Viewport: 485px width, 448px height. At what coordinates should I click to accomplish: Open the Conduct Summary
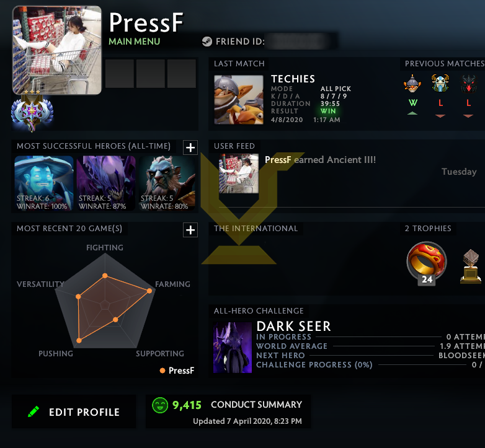point(256,405)
